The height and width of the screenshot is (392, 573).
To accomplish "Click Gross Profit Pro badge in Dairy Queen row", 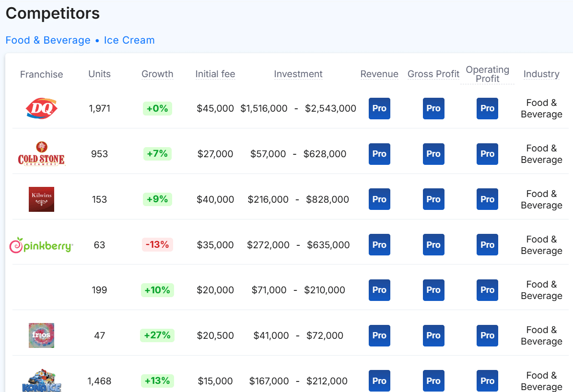I will point(433,108).
